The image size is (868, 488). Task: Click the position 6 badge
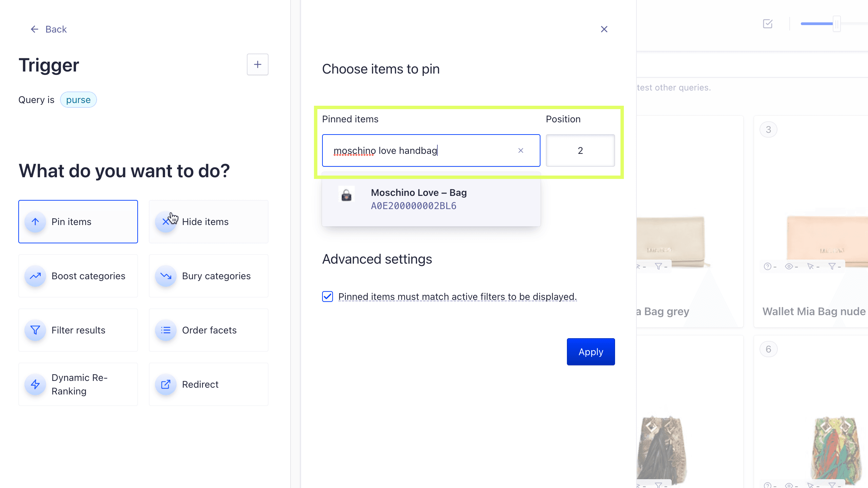pos(768,349)
